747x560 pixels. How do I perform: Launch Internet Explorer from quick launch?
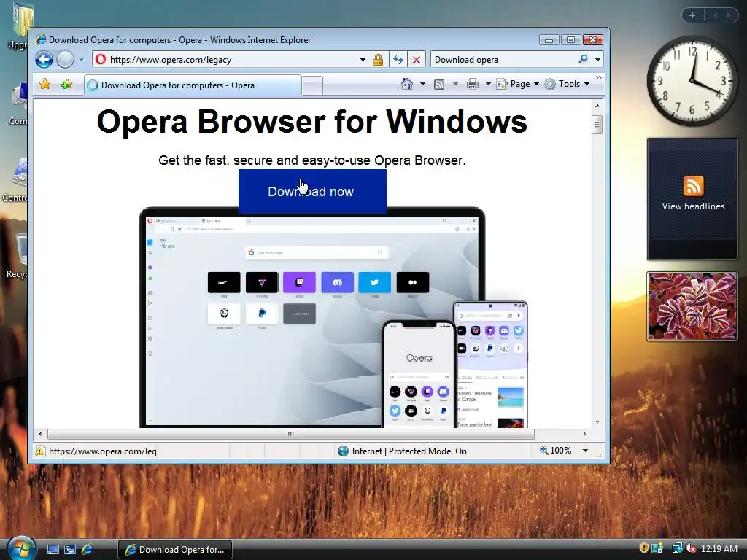(88, 550)
